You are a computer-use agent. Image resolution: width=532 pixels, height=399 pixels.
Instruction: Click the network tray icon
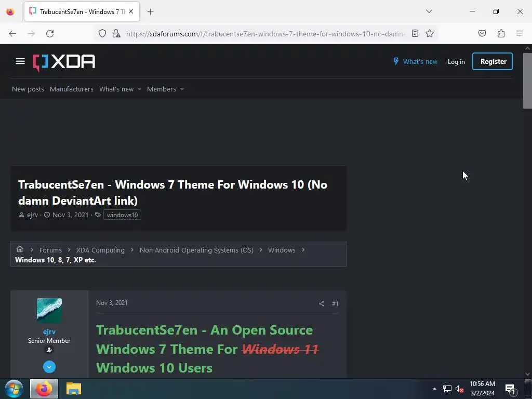(x=447, y=389)
